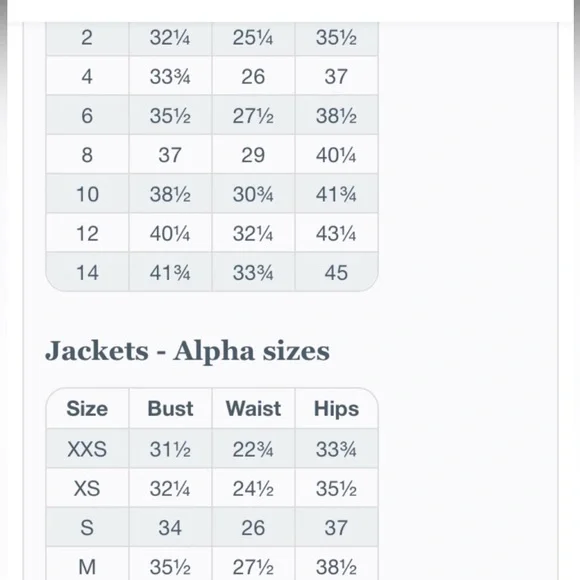Click size 2 row label

87,37
